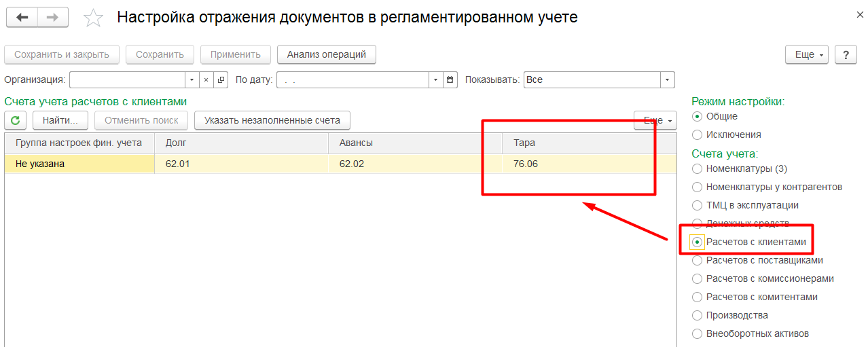The height and width of the screenshot is (347, 868).
Task: Click the forward navigation arrow
Action: click(x=53, y=18)
